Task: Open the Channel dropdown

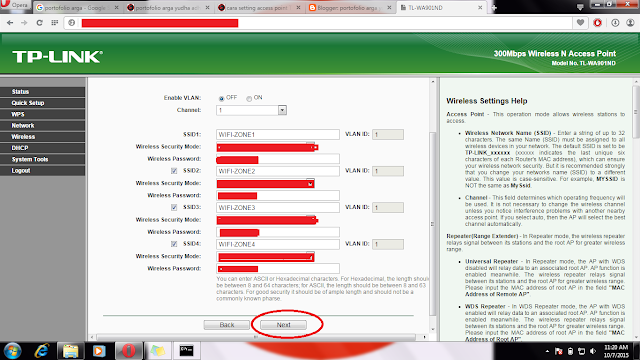Action: tap(251, 110)
